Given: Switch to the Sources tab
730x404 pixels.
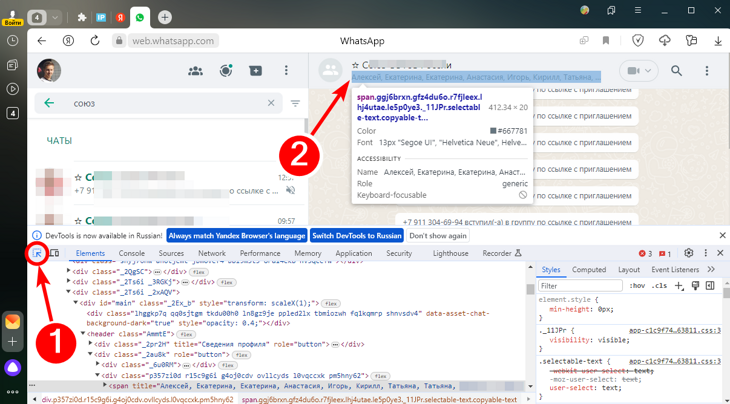Looking at the screenshot, I should pos(171,254).
